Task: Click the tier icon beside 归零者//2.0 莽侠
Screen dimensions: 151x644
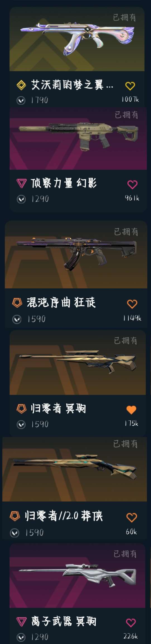Action: pos(15,516)
